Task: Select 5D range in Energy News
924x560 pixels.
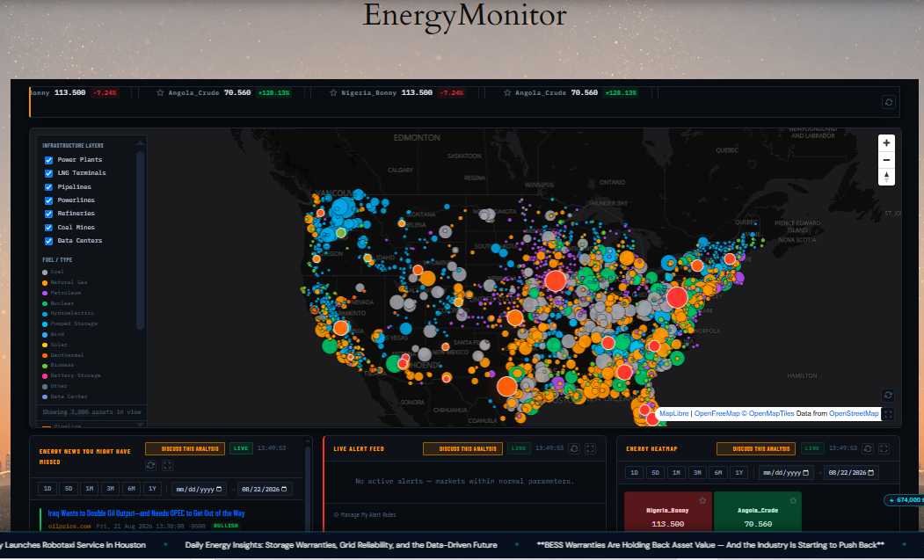Action: [x=69, y=489]
